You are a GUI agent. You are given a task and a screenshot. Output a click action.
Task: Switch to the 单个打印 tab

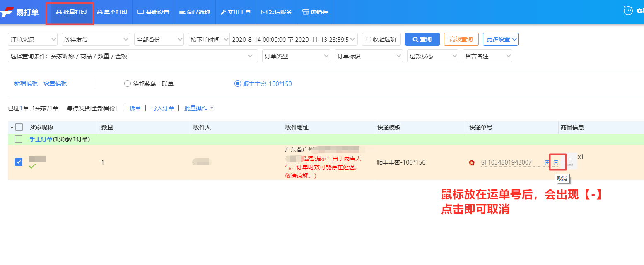[112, 12]
